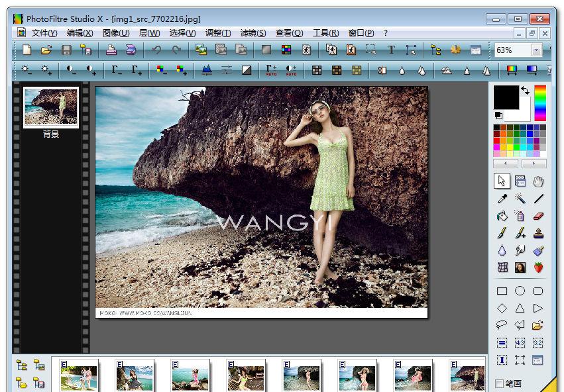Screen dimensions: 564x392
Task: Choose the triangle selection shape
Action: (x=520, y=309)
